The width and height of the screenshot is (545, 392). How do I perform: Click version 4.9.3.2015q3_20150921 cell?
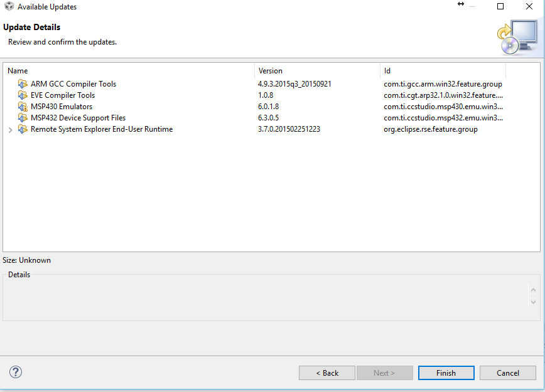(294, 84)
